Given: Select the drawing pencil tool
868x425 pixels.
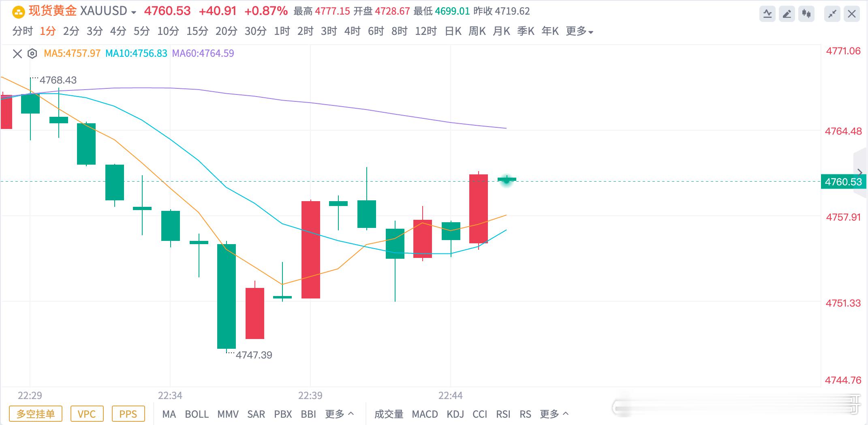Looking at the screenshot, I should coord(787,13).
